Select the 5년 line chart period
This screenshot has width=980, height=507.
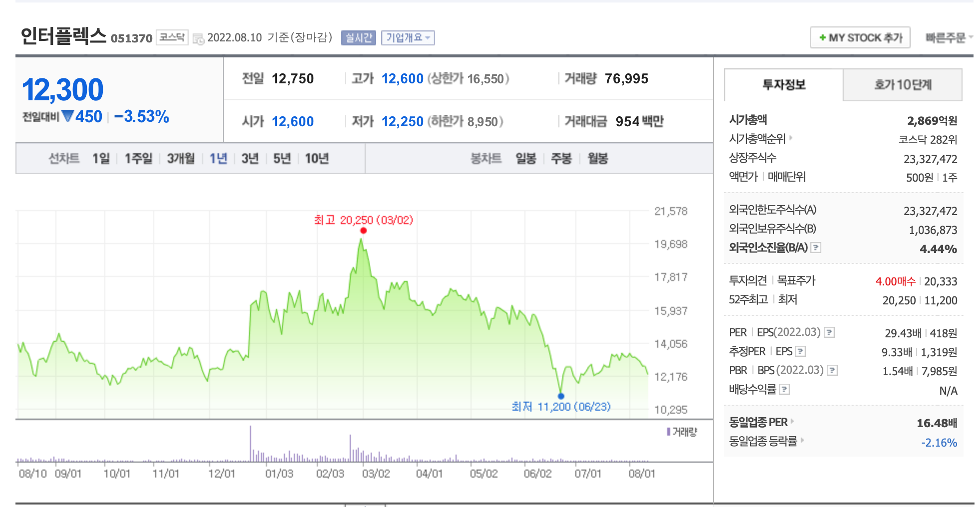tap(282, 159)
